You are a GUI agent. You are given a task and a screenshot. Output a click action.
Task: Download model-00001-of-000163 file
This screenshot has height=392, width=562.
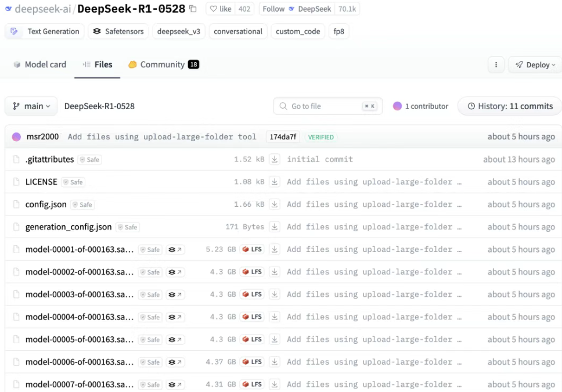(x=275, y=249)
